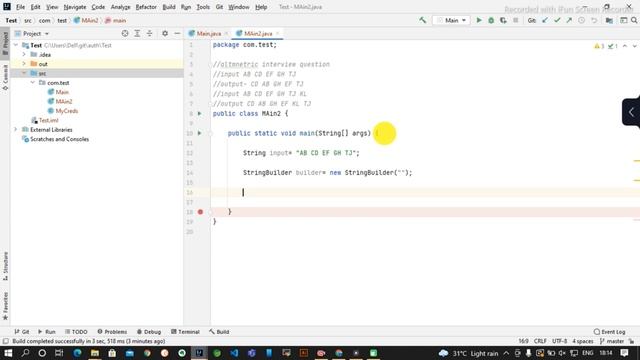Open the Run configuration dropdown Main
Image resolution: width=640 pixels, height=360 pixels.
coord(451,20)
